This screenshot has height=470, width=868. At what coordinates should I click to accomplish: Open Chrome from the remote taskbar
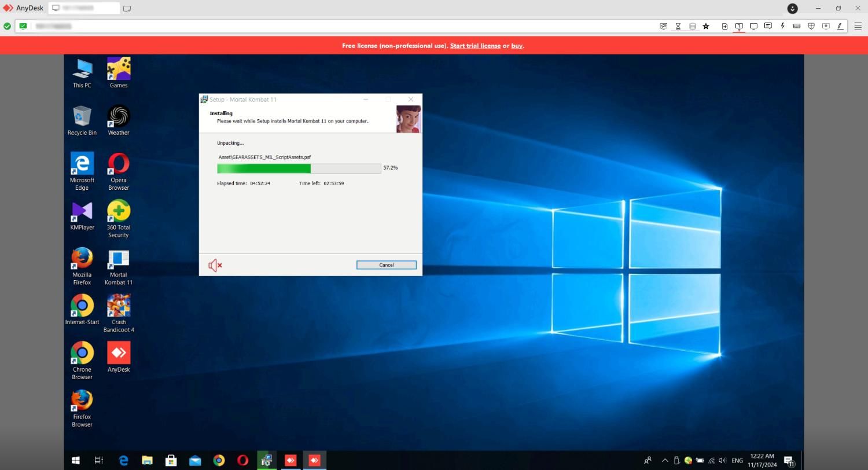tap(219, 461)
